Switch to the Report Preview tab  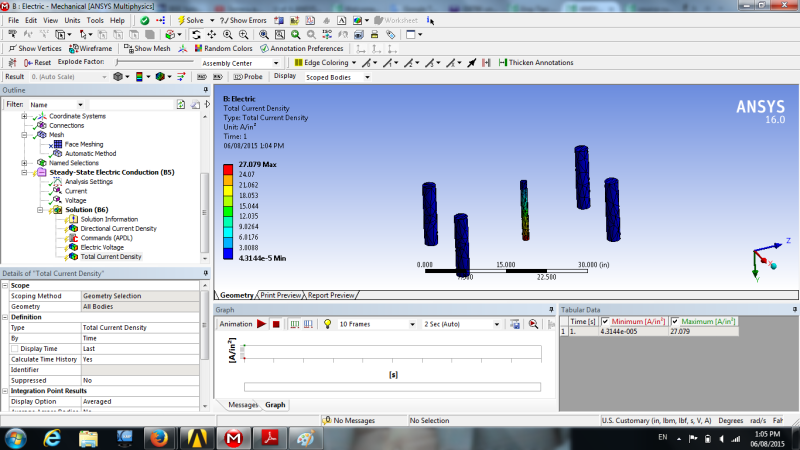331,295
